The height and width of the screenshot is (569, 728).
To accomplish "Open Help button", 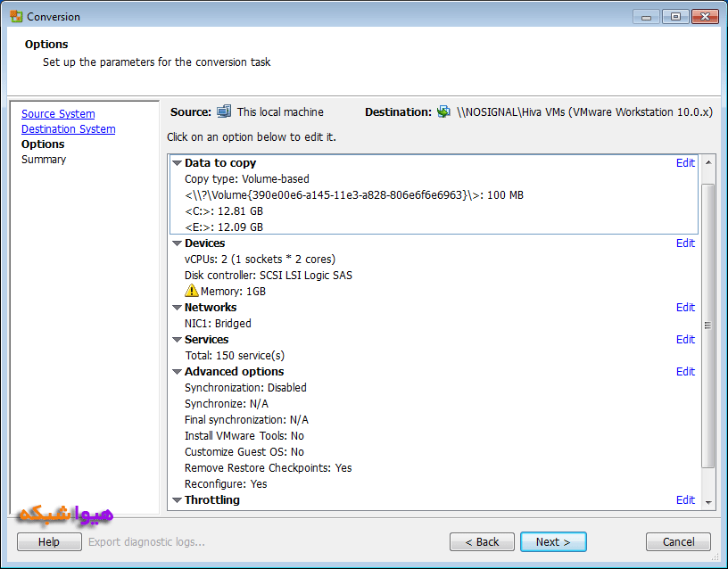I will (x=49, y=541).
